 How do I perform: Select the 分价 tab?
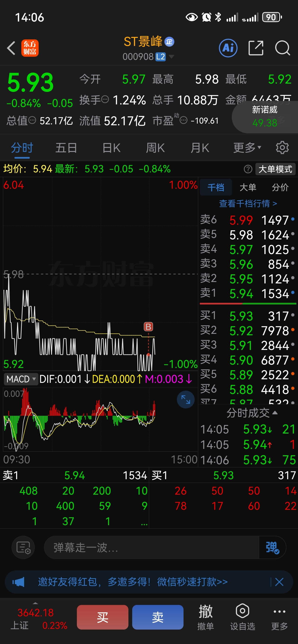[280, 187]
